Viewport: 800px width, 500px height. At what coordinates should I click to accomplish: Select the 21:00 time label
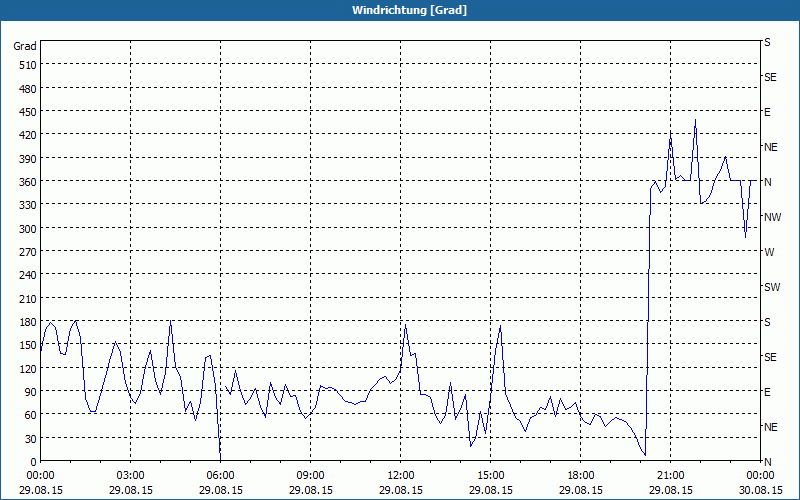click(x=670, y=476)
